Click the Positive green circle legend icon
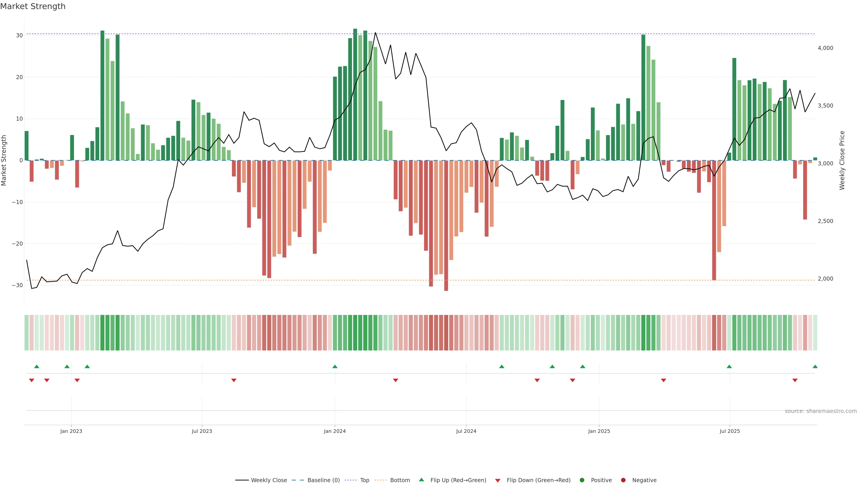Image resolution: width=868 pixels, height=488 pixels. pyautogui.click(x=582, y=480)
